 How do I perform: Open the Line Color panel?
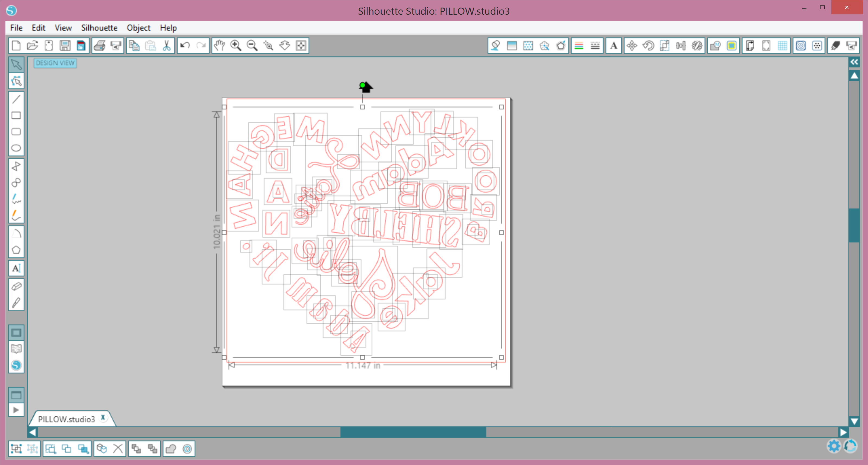click(x=579, y=46)
